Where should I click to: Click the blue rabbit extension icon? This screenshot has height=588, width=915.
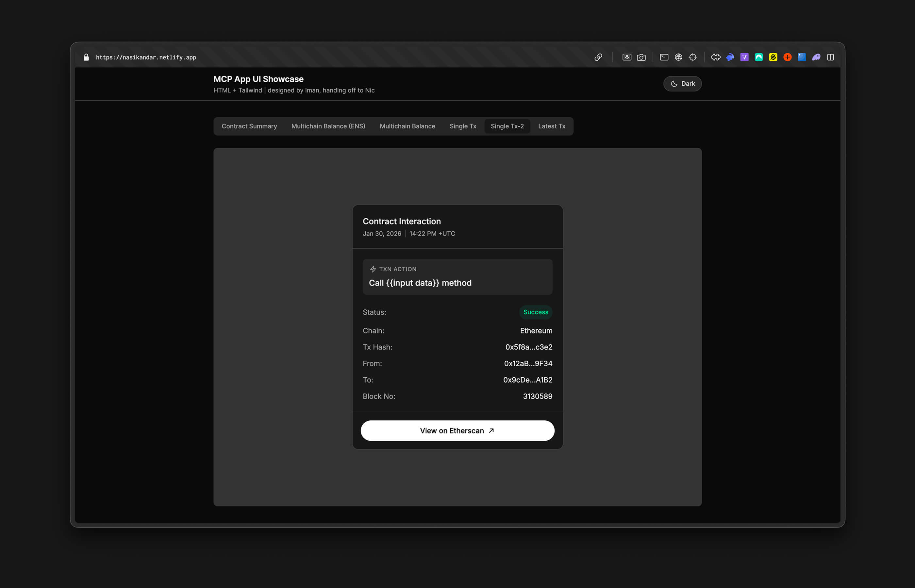click(x=730, y=57)
